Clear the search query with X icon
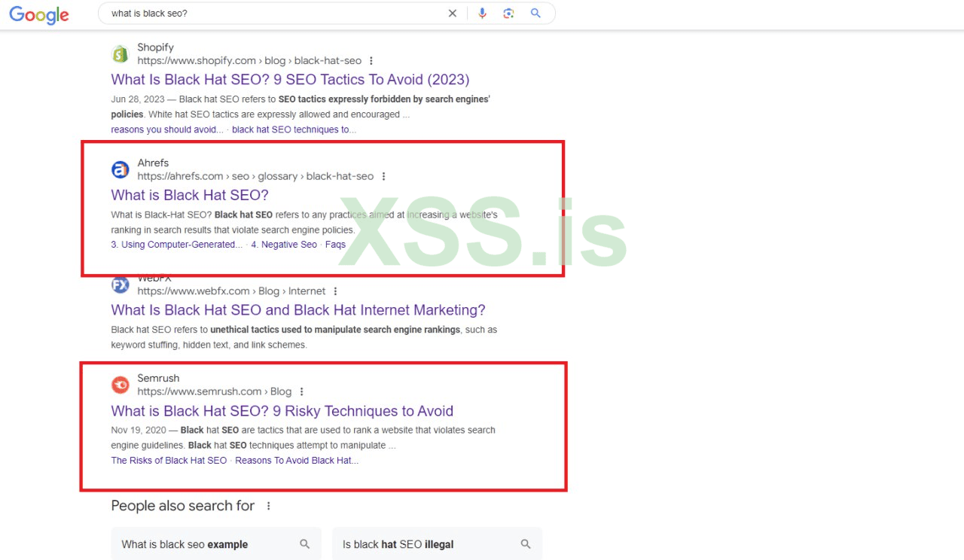Viewport: 964px width, 560px height. (452, 14)
